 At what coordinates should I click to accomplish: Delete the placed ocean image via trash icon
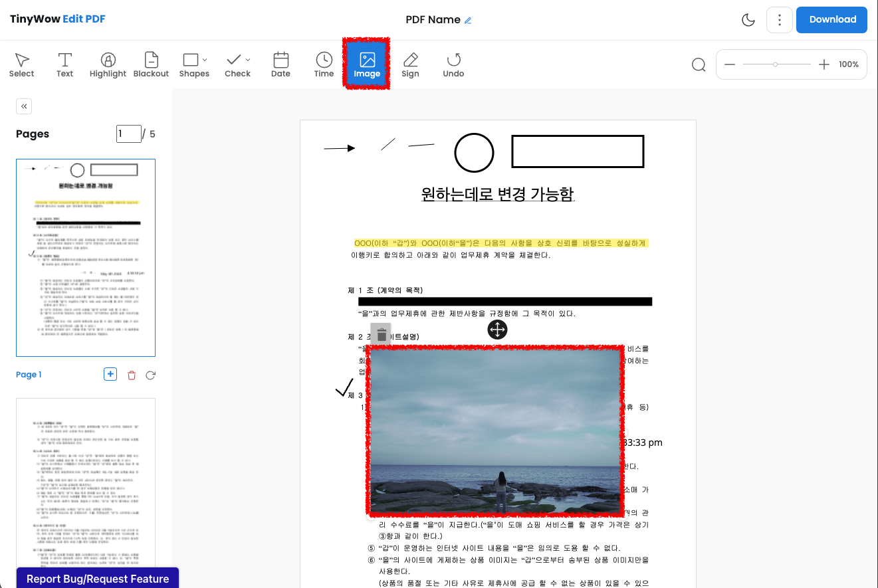click(x=381, y=335)
